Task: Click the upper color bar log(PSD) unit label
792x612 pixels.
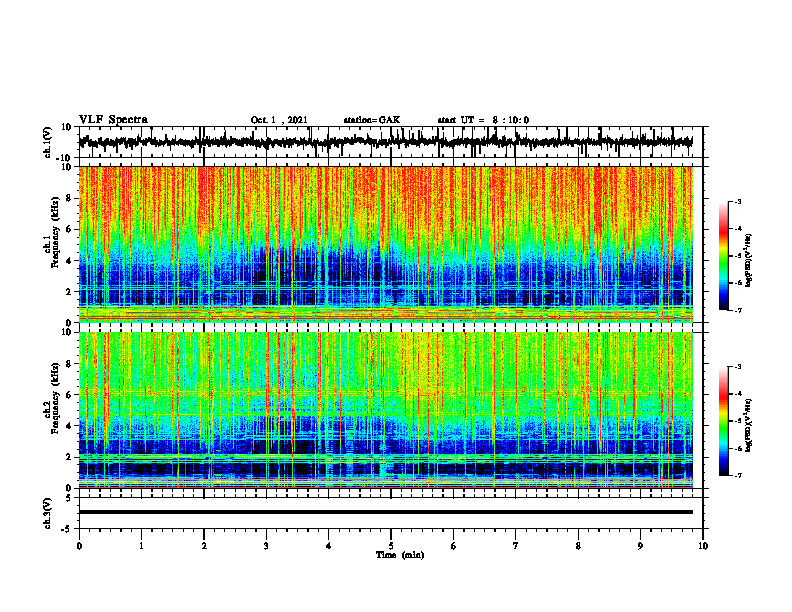Action: click(749, 261)
